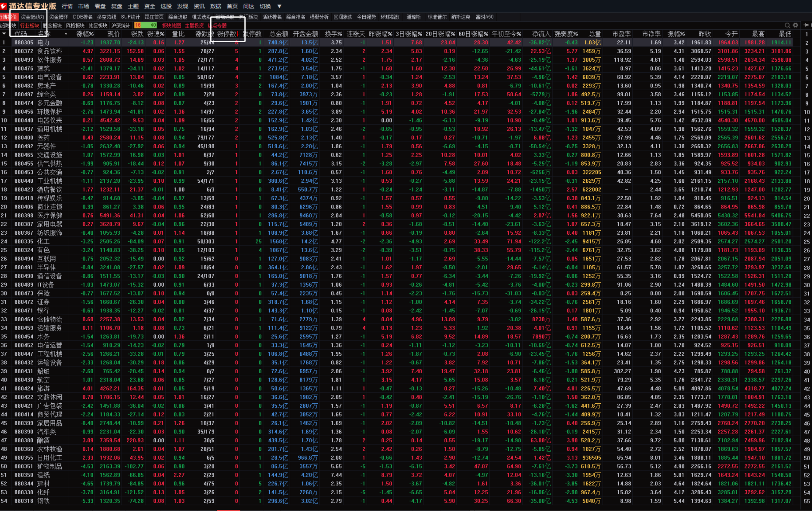Select the 概念板块 sector tab

click(52, 25)
